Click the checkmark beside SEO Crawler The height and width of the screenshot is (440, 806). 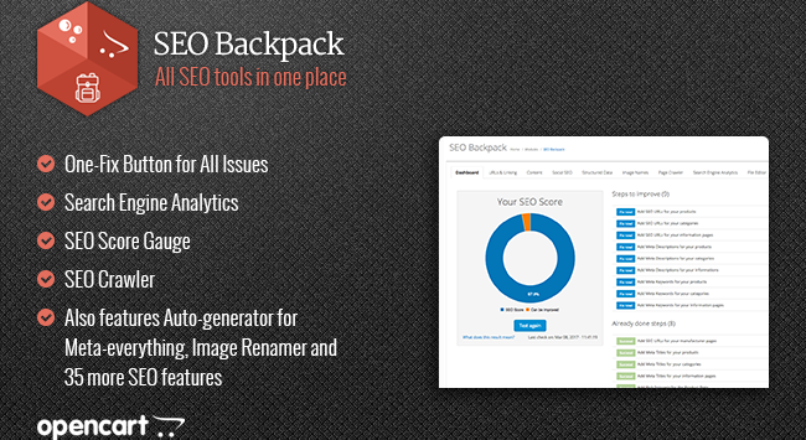click(x=46, y=279)
